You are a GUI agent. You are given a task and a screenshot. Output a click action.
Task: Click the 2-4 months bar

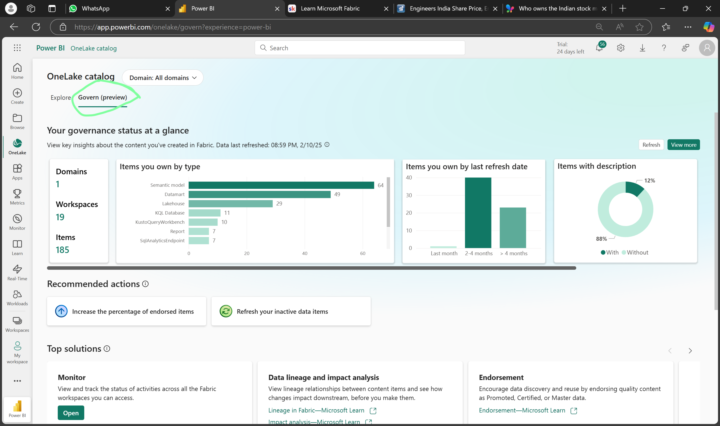coord(478,213)
